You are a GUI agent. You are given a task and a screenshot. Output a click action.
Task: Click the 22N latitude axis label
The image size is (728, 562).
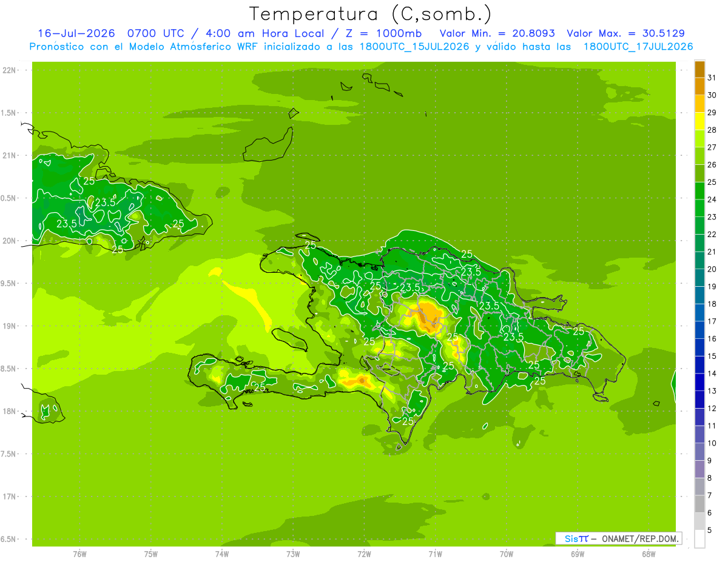click(9, 70)
